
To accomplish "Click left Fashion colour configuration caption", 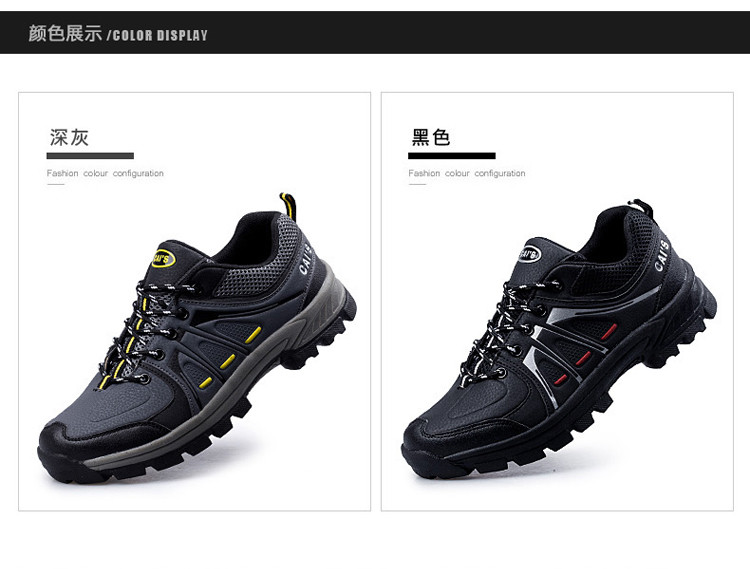I will tap(105, 173).
